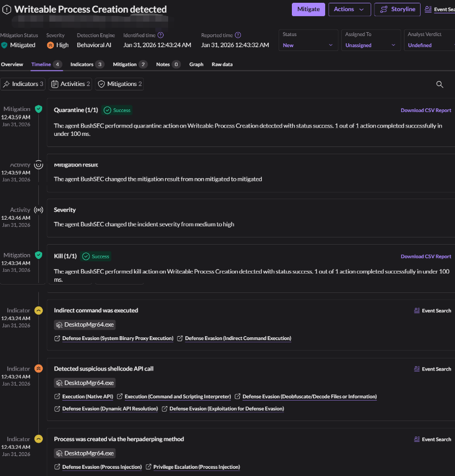
Task: Click the Severity activity broadcast icon
Action: [x=38, y=210]
